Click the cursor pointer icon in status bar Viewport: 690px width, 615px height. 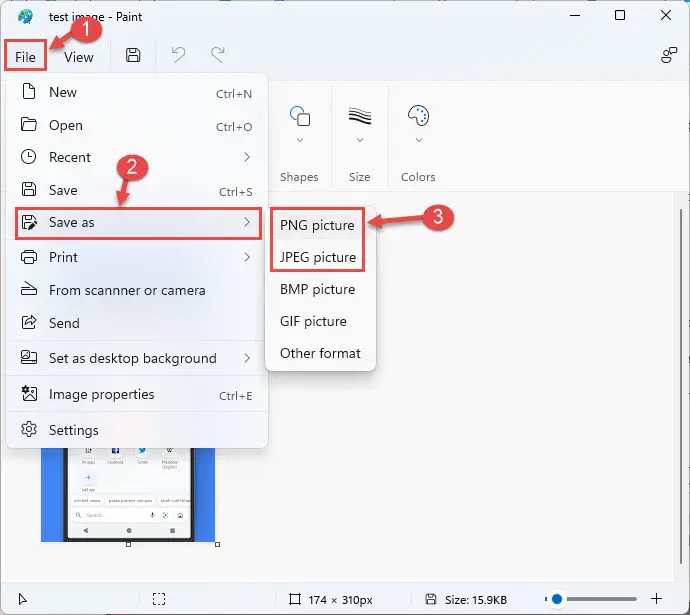(x=22, y=599)
